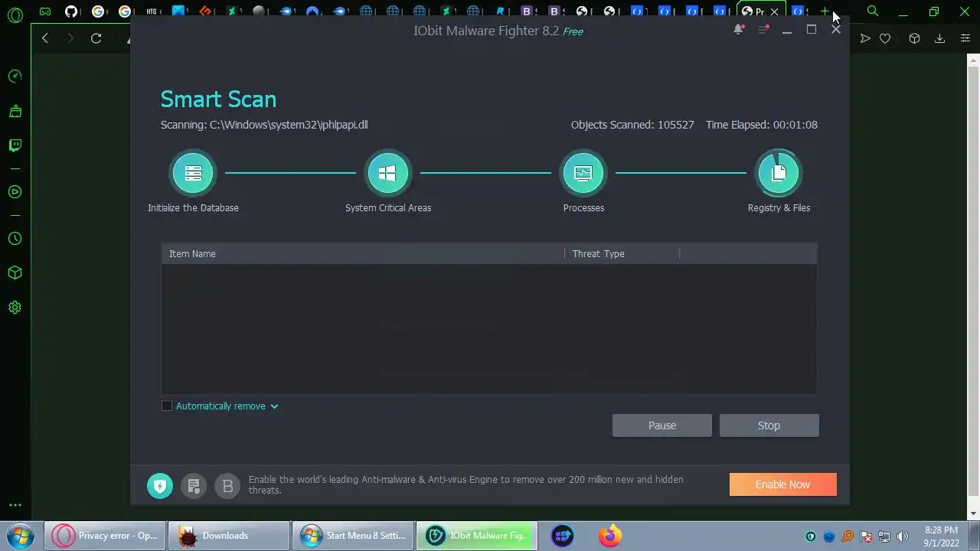Image resolution: width=980 pixels, height=551 pixels.
Task: Expand the Automatically remove dropdown arrow
Action: [x=274, y=406]
